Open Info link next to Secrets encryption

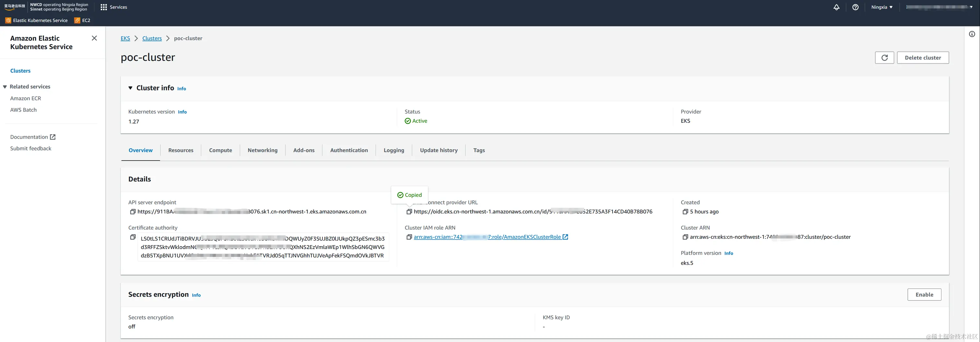pyautogui.click(x=196, y=295)
